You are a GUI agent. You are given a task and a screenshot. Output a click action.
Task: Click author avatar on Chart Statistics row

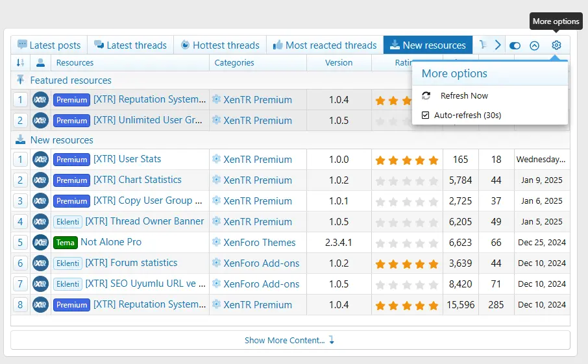(x=40, y=180)
